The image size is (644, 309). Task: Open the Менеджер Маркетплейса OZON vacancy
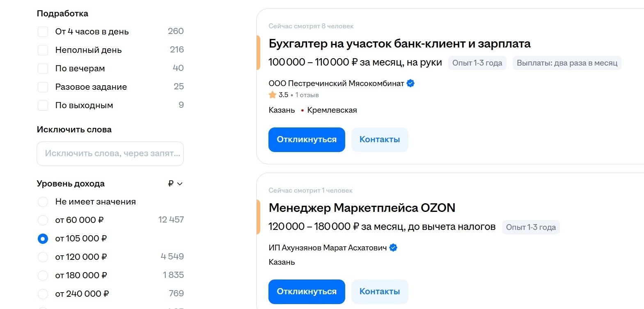pos(361,208)
